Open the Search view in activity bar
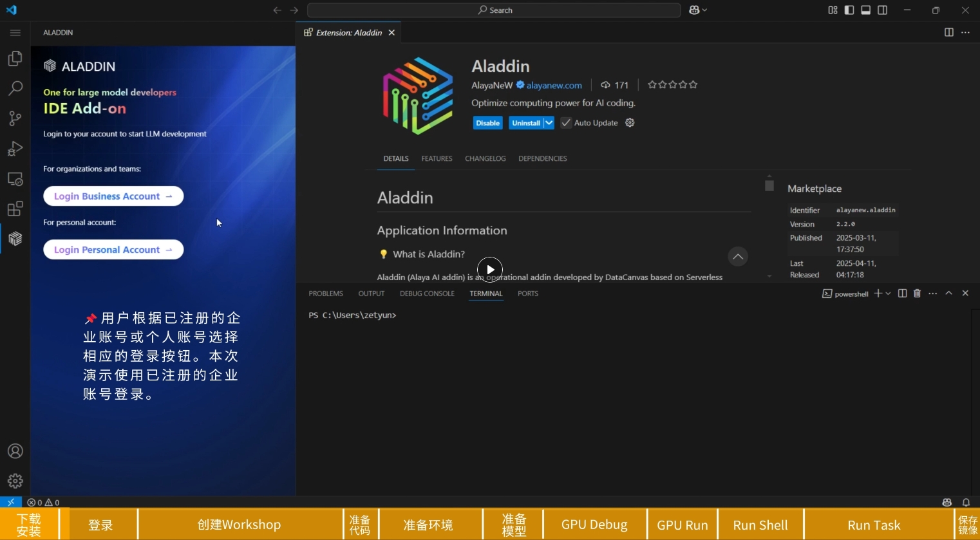This screenshot has width=980, height=540. (x=15, y=88)
